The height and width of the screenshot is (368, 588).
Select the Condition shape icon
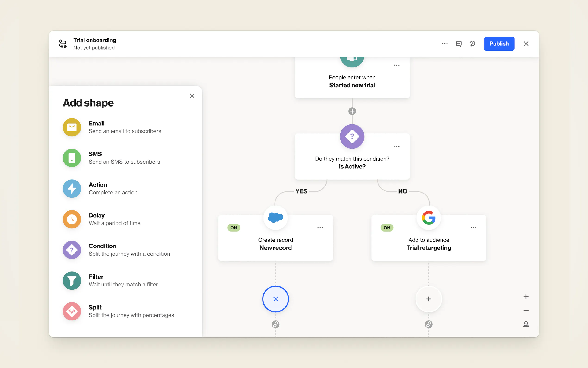point(72,250)
